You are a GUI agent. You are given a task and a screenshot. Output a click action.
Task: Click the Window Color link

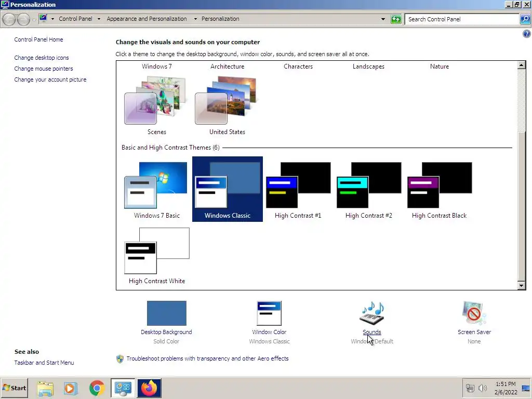point(269,332)
